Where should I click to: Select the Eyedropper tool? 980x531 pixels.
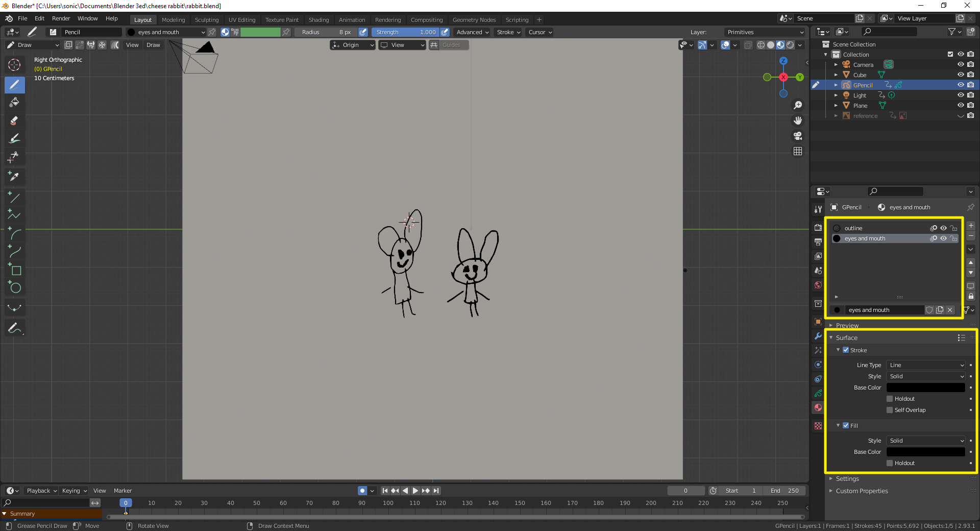click(x=15, y=177)
